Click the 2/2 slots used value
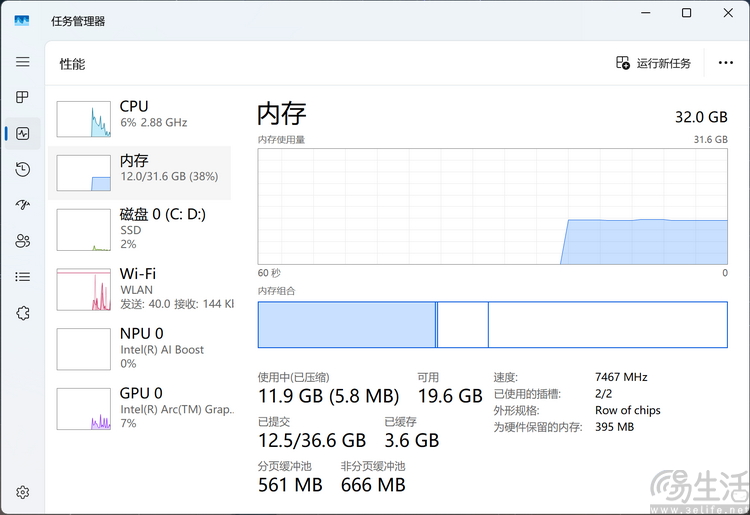Image resolution: width=750 pixels, height=515 pixels. 604,394
